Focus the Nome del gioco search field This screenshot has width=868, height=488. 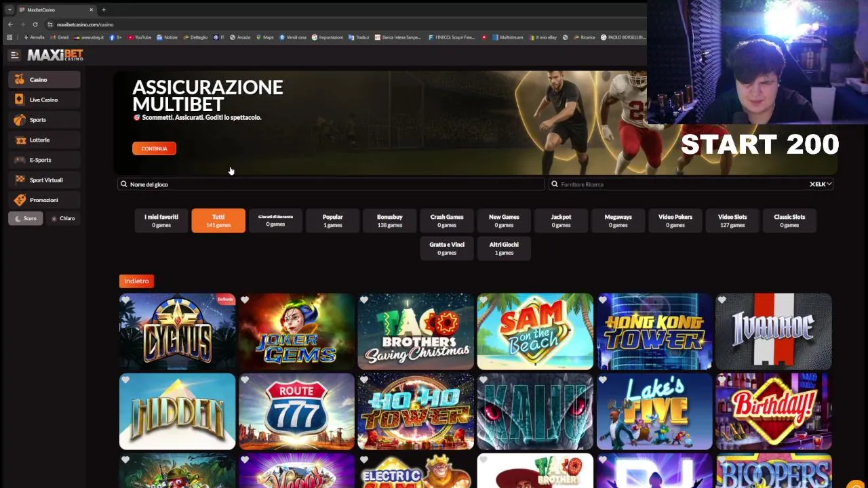click(x=331, y=184)
